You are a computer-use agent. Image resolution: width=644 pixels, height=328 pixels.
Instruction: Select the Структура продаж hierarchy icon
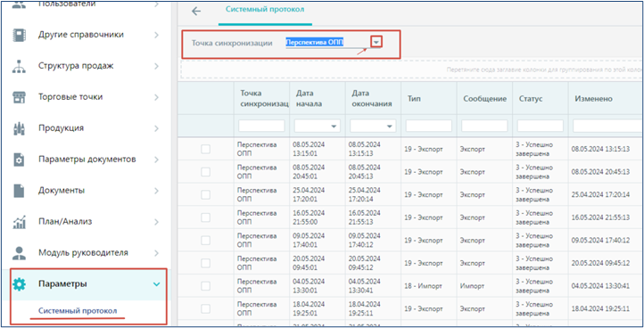pyautogui.click(x=20, y=66)
